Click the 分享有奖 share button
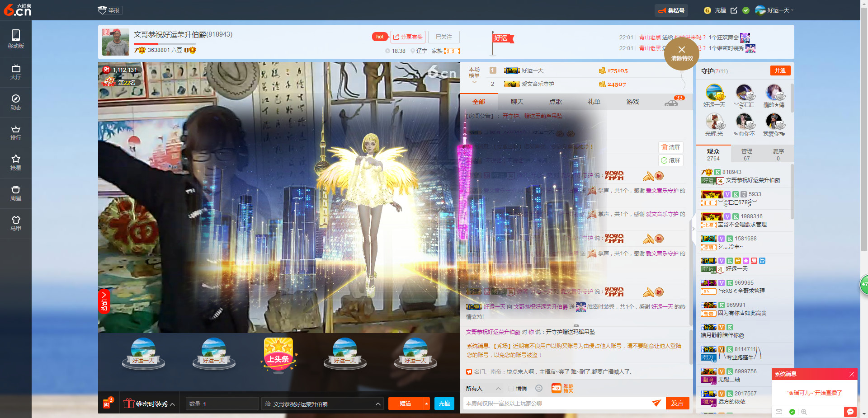 click(x=408, y=37)
